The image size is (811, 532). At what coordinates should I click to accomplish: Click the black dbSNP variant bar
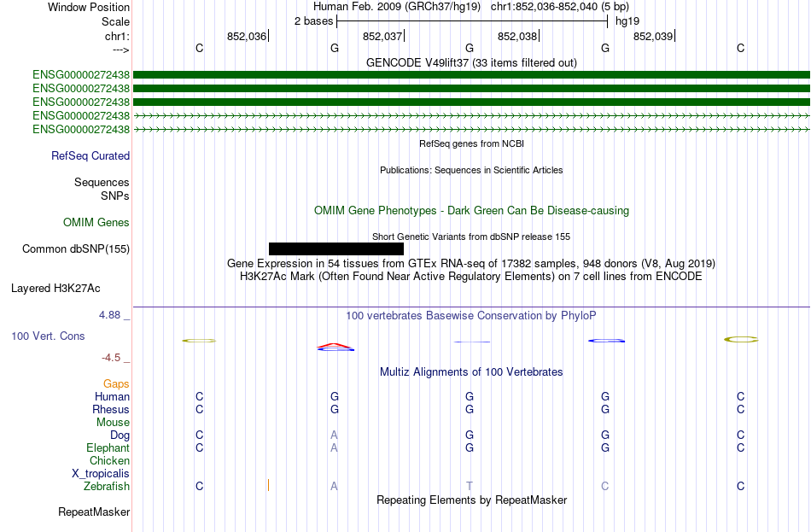[336, 249]
